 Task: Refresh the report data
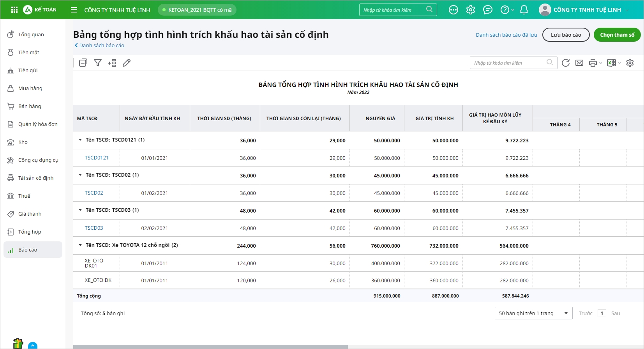[566, 63]
